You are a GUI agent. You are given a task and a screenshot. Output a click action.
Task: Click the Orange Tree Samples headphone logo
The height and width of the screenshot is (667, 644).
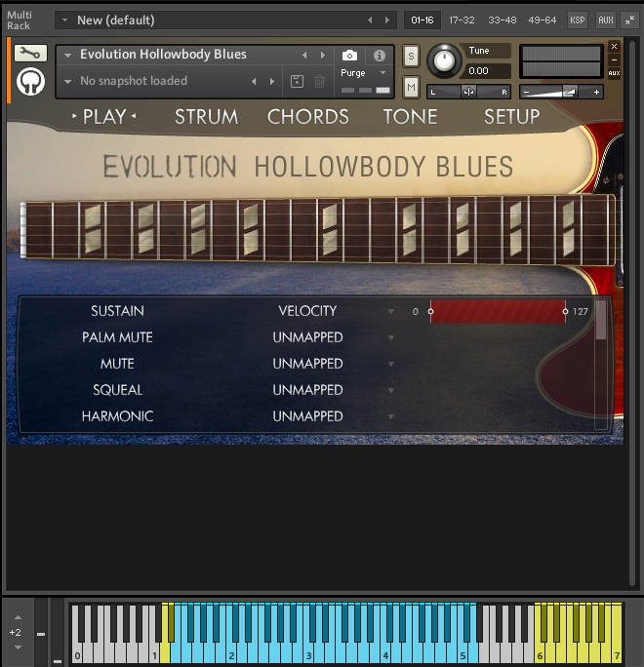pyautogui.click(x=30, y=82)
